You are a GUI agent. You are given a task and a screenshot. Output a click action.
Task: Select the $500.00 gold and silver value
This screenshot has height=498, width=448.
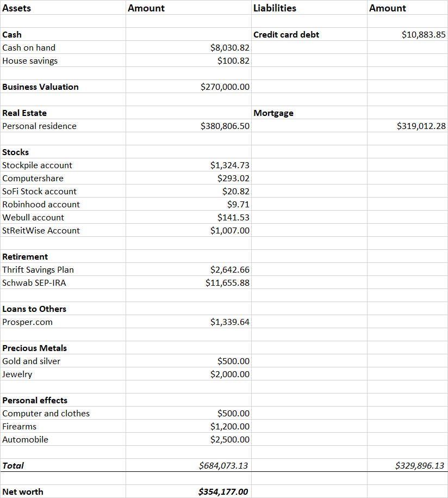pos(233,361)
